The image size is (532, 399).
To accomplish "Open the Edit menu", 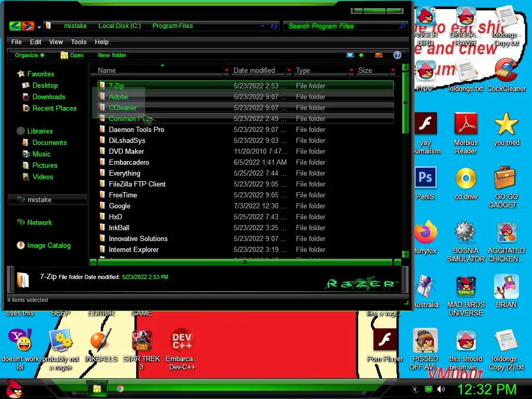I will point(35,42).
